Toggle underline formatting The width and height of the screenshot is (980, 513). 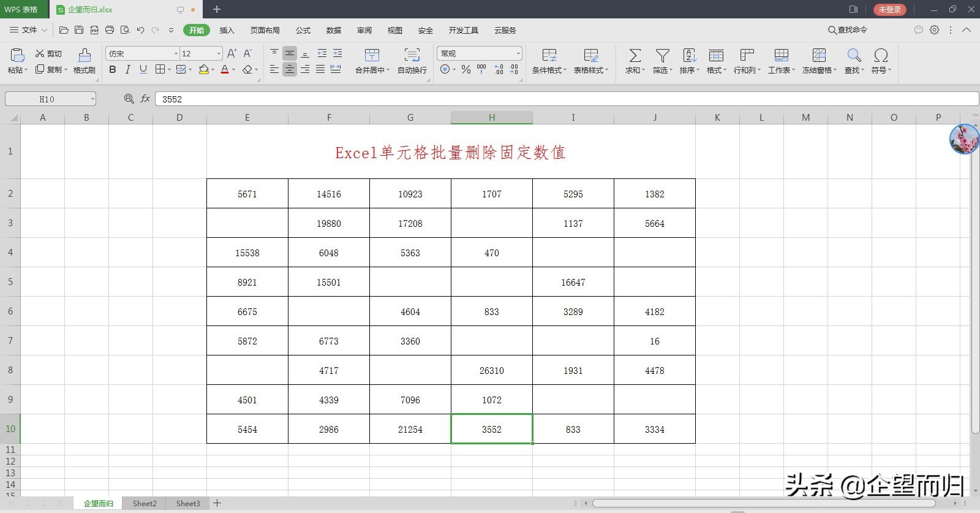143,70
